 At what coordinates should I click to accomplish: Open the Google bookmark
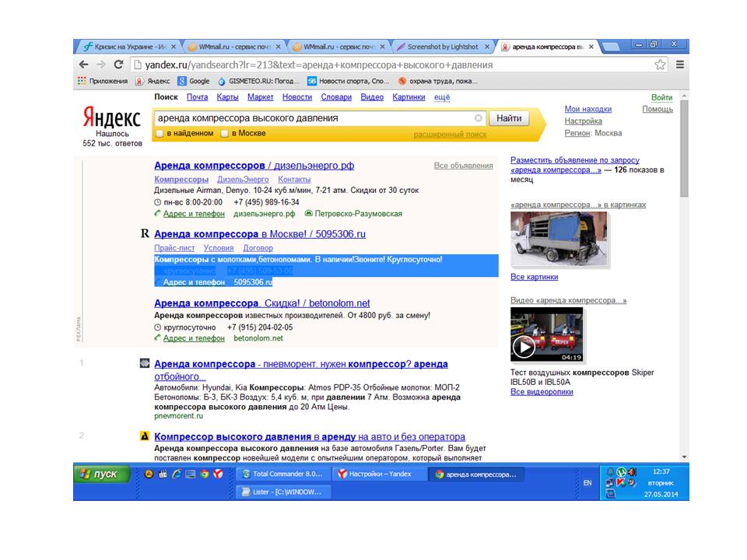[194, 81]
